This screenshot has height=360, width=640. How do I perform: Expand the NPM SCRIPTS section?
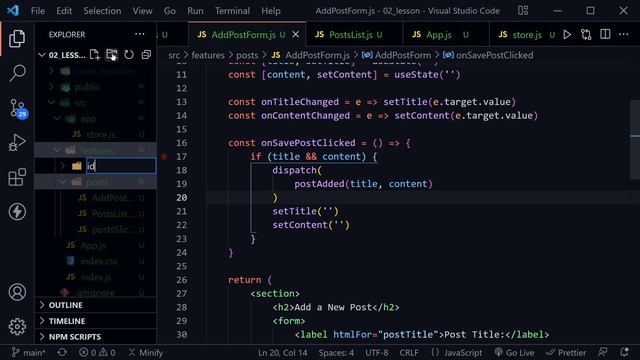[x=96, y=337]
